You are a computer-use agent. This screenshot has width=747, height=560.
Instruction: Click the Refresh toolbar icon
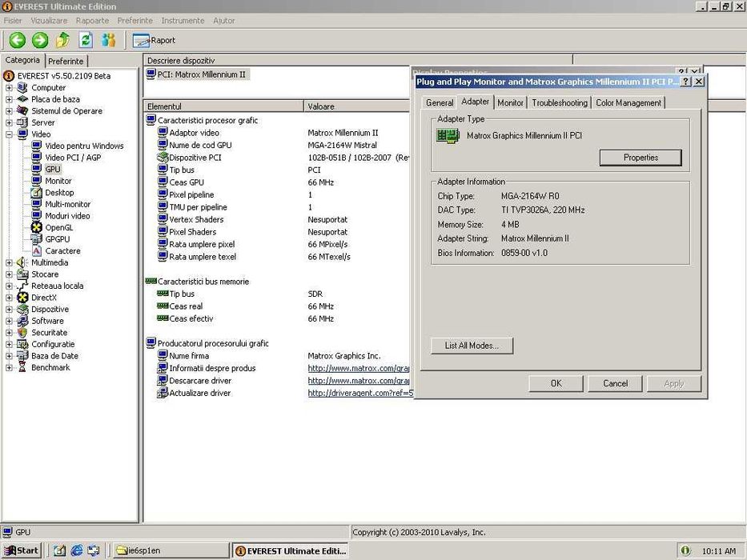click(x=86, y=40)
